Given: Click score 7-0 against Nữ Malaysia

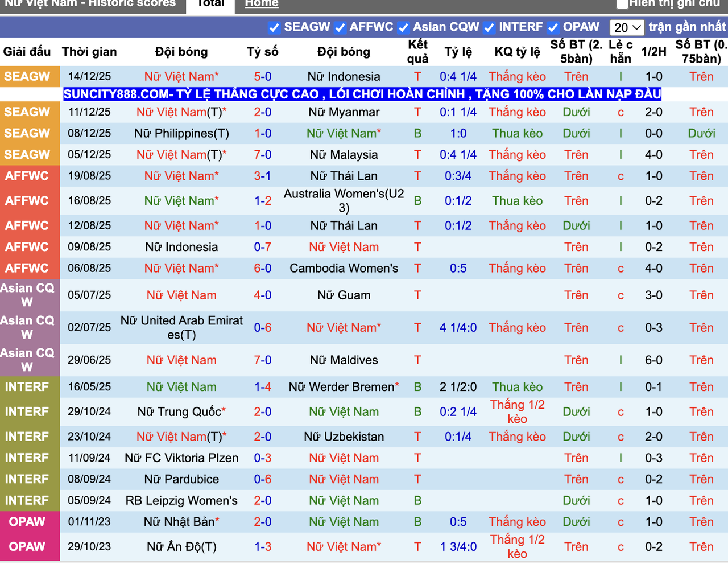Looking at the screenshot, I should pyautogui.click(x=263, y=155).
